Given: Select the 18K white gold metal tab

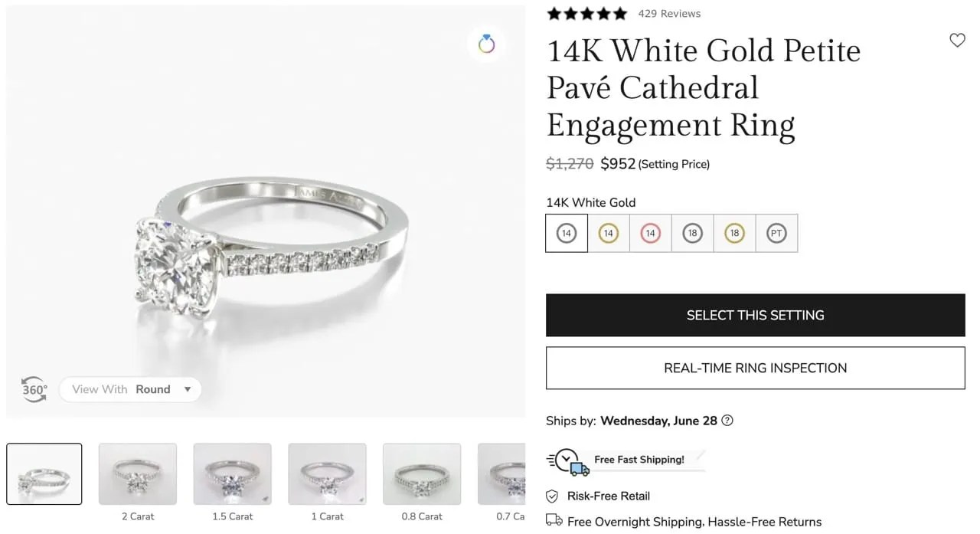Looking at the screenshot, I should [x=692, y=233].
